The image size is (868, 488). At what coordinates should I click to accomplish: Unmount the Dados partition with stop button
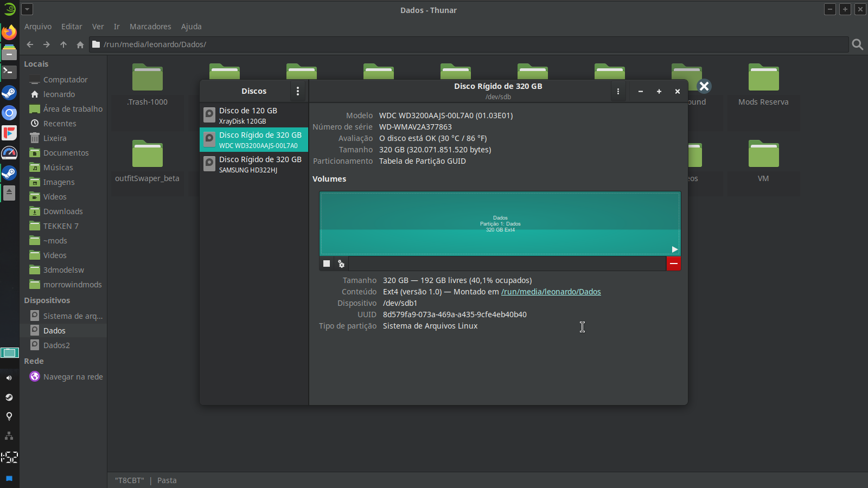tap(327, 264)
